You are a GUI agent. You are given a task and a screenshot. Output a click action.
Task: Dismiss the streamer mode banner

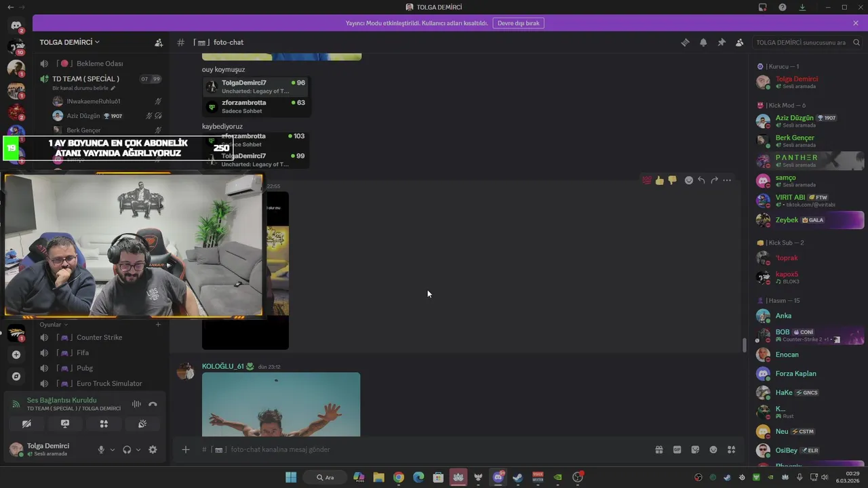tap(856, 23)
